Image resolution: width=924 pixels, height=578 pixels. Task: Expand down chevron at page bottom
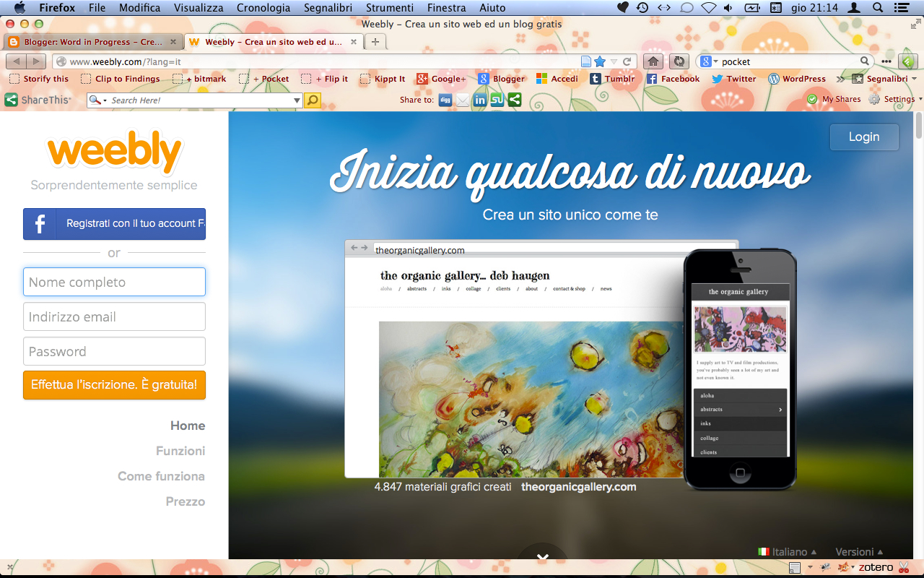click(543, 557)
